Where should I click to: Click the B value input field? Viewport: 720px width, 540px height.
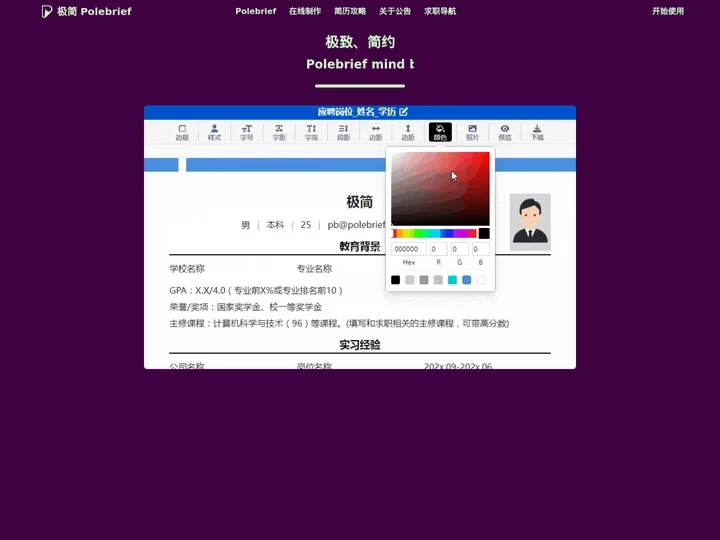pos(481,249)
